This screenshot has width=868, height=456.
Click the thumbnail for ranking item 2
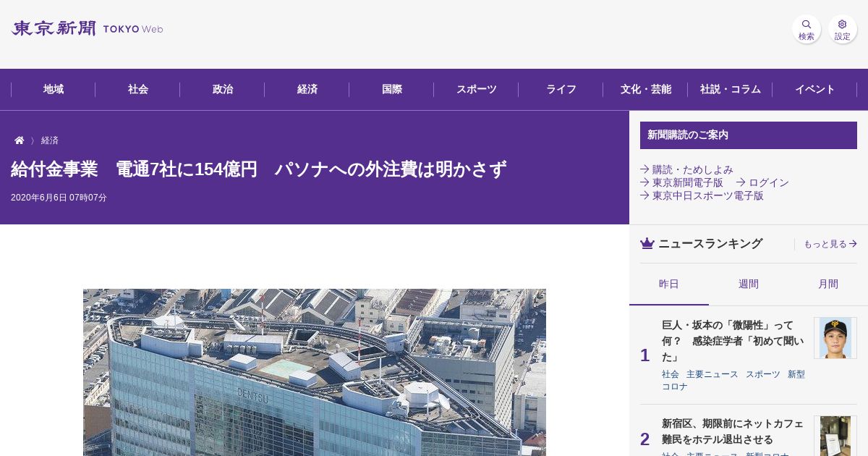pos(835,436)
